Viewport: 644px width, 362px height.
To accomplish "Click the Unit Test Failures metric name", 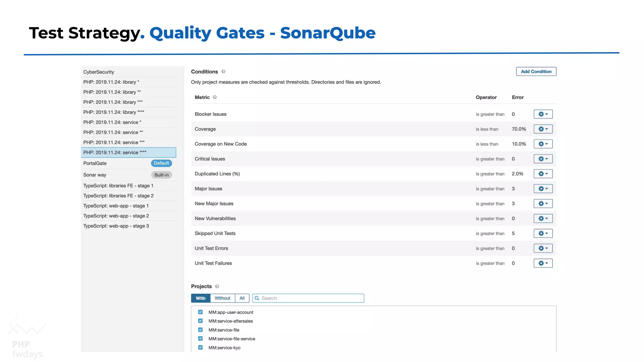I will click(213, 263).
